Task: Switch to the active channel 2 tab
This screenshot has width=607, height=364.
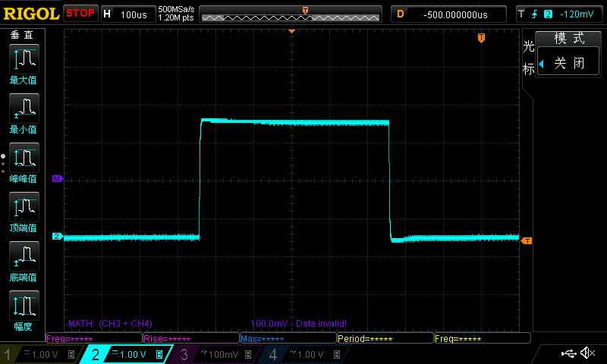Action: pyautogui.click(x=124, y=354)
